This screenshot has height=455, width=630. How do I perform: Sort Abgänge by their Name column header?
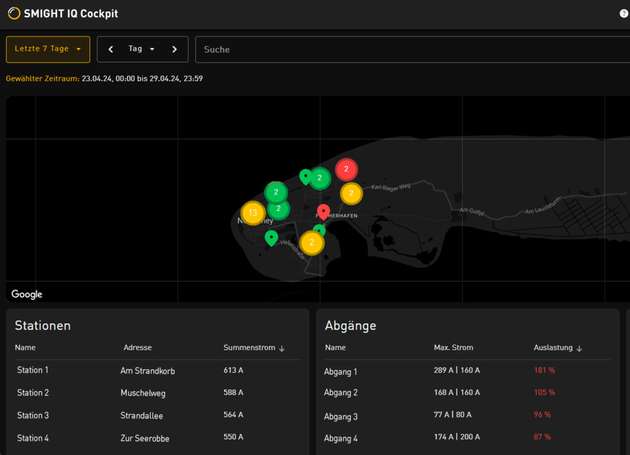coord(335,347)
